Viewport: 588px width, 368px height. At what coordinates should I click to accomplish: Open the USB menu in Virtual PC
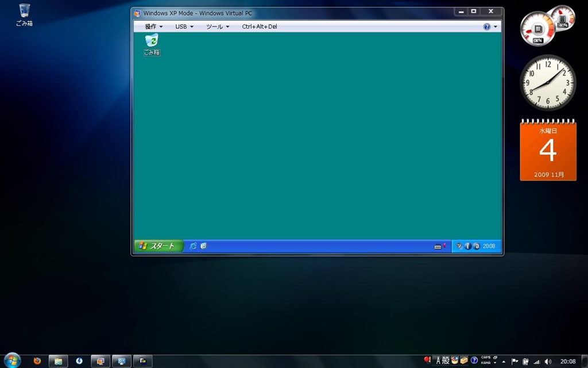click(184, 26)
